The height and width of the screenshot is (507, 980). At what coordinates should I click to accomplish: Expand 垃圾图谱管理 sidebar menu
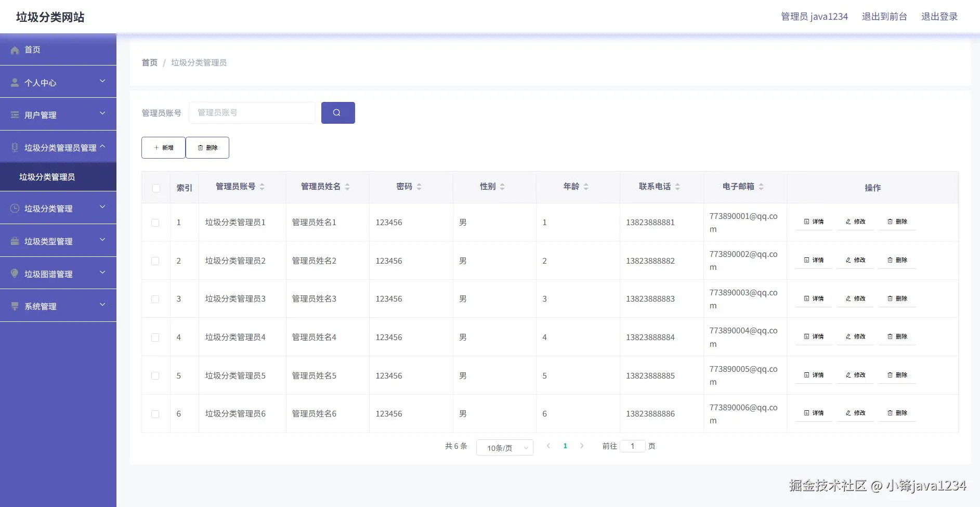(x=58, y=274)
